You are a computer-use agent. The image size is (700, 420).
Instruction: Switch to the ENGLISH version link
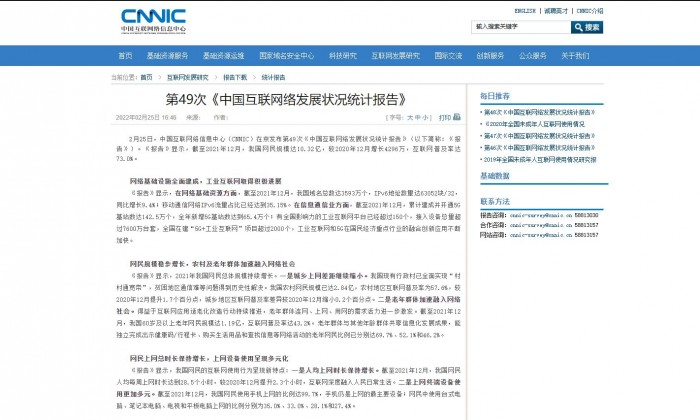[x=525, y=10]
